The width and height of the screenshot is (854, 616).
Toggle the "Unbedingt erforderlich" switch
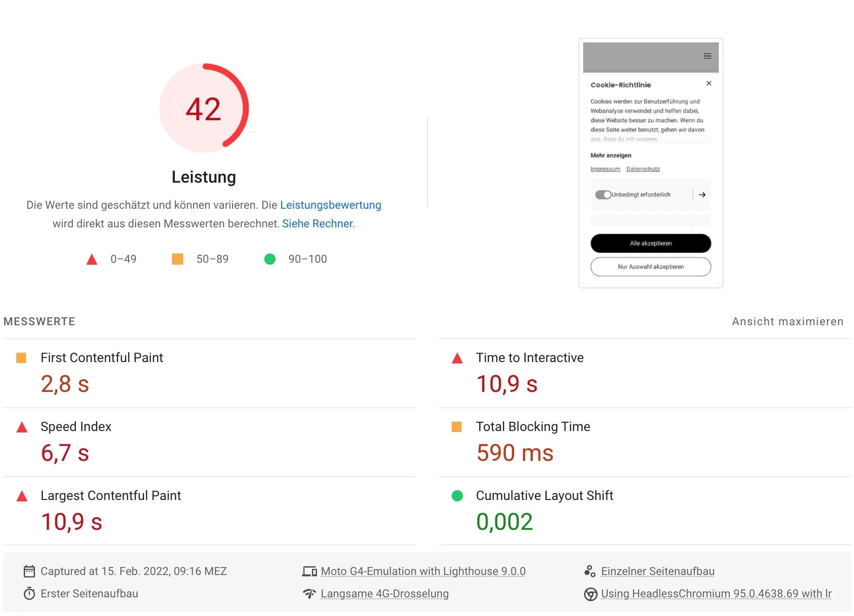click(x=604, y=195)
